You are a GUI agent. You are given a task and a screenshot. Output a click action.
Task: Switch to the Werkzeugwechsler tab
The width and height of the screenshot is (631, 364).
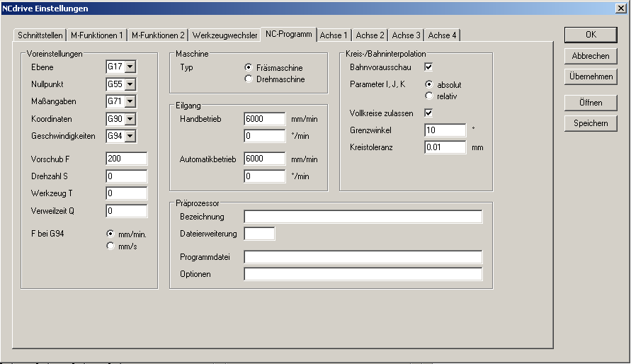[x=224, y=35]
